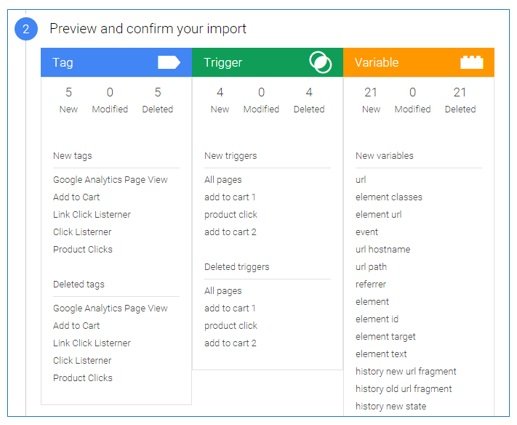Click the blue Tag header label
This screenshot has width=517, height=425.
click(x=63, y=62)
